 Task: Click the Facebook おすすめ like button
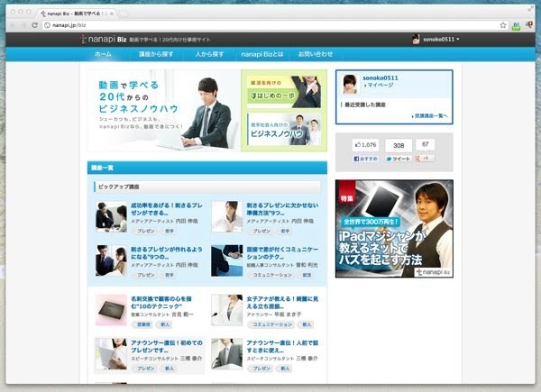(x=365, y=158)
